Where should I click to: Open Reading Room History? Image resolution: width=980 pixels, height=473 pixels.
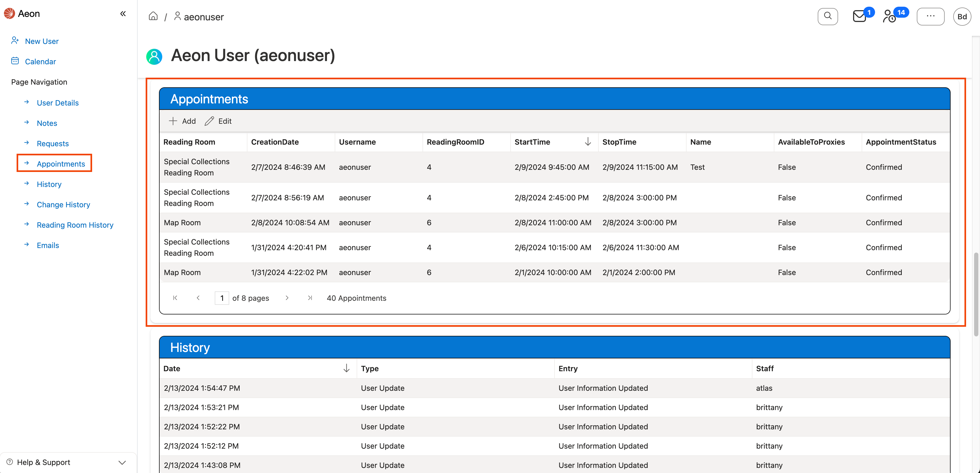coord(75,225)
